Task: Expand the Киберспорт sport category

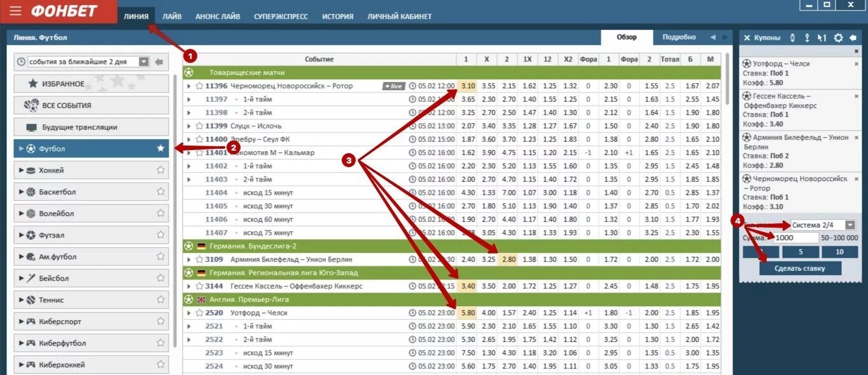Action: tap(22, 322)
